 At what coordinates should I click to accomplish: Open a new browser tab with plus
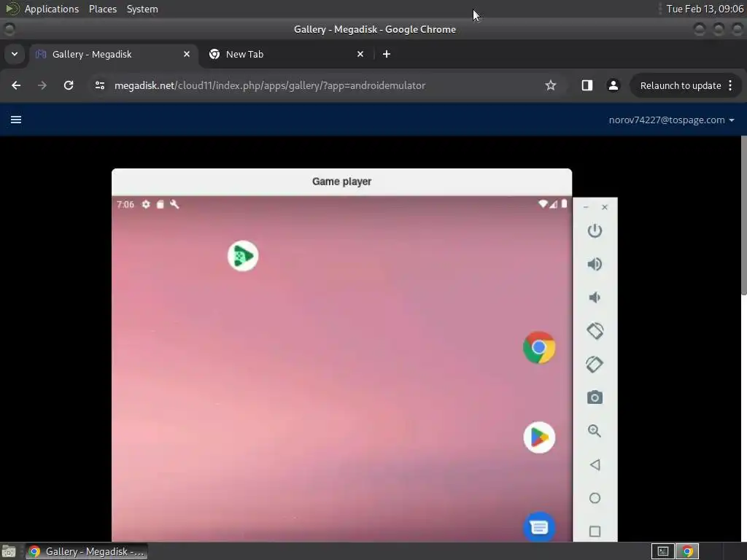[387, 54]
